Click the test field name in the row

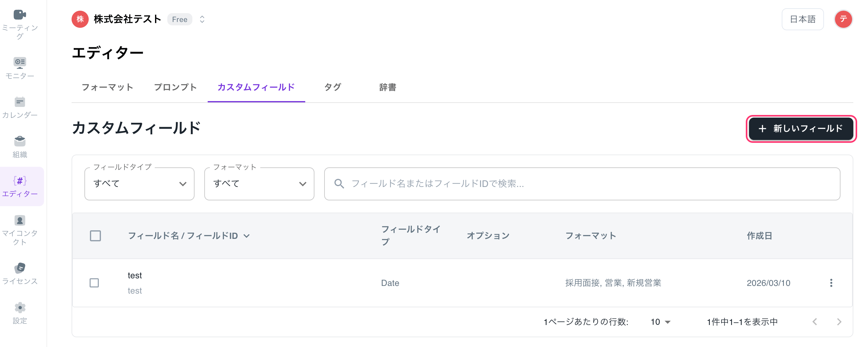click(135, 275)
